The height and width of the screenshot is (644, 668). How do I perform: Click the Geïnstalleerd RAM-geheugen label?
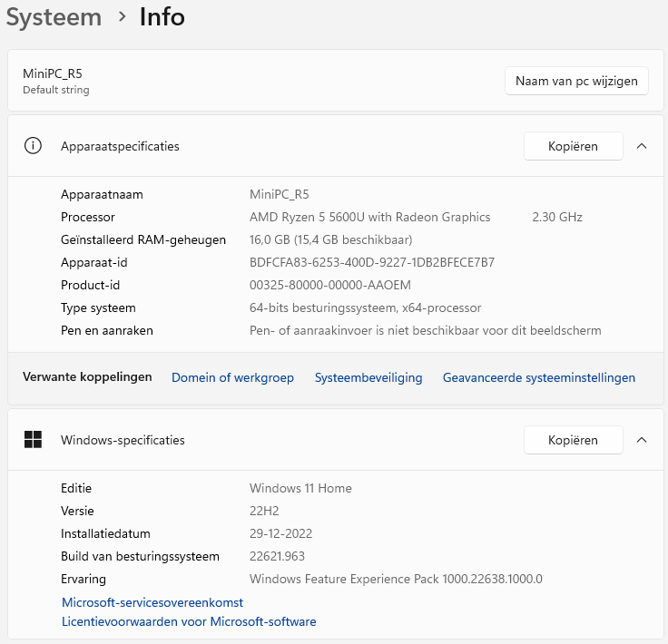pos(143,239)
